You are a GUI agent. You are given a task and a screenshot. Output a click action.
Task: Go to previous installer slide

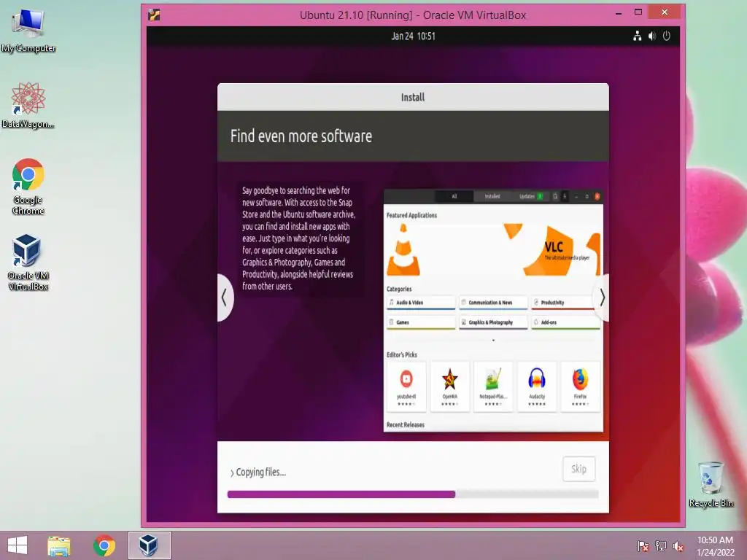pyautogui.click(x=225, y=297)
